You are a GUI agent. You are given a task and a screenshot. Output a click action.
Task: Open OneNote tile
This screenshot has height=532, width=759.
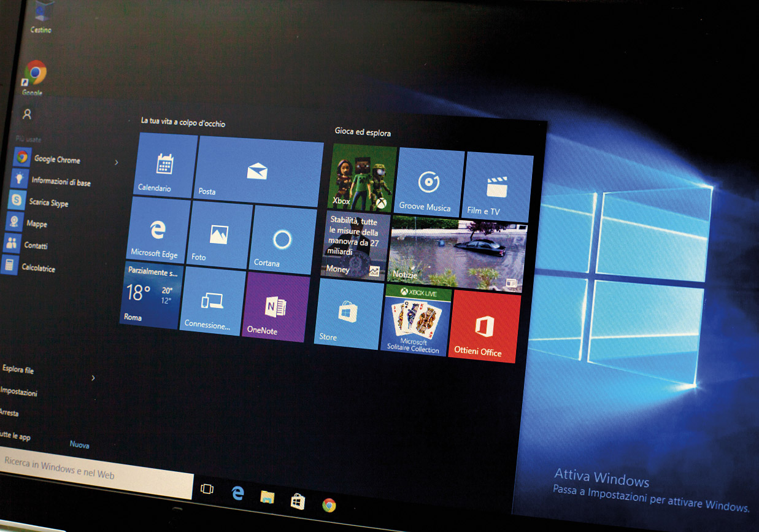pyautogui.click(x=275, y=306)
